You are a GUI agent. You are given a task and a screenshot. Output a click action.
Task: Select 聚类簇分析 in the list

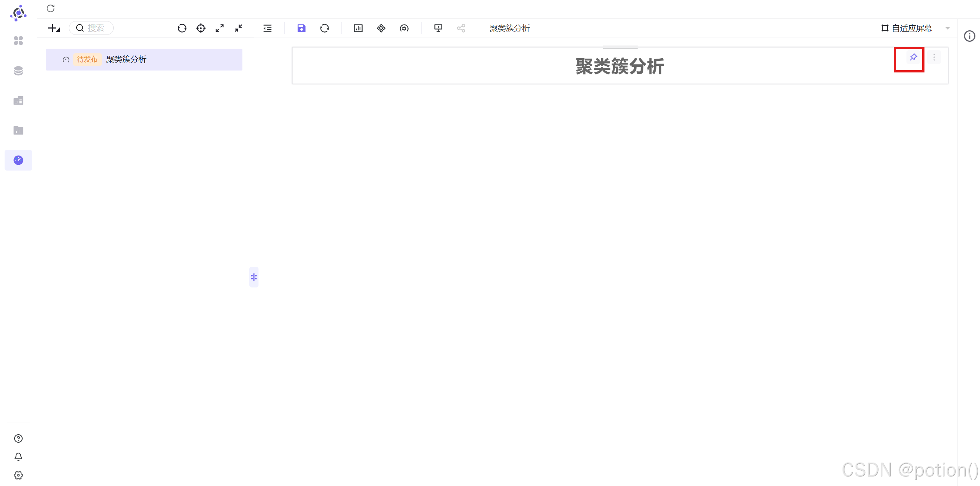(144, 59)
